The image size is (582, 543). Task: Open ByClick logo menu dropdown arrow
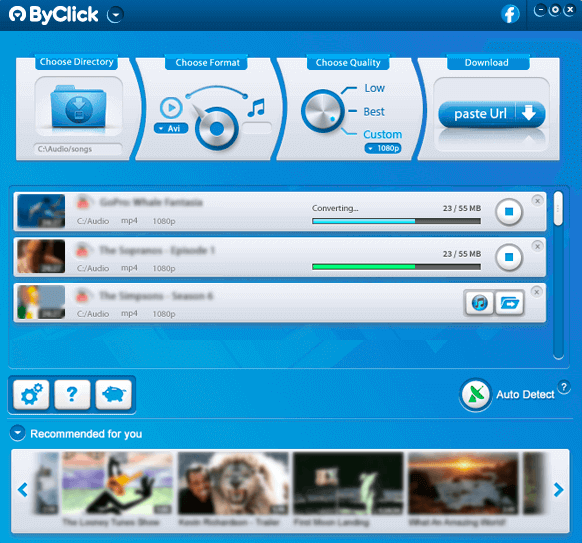115,15
